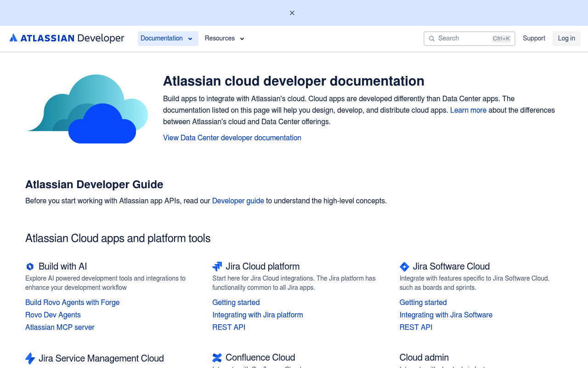588x368 pixels.
Task: Click the cloud illustration image
Action: tap(87, 109)
